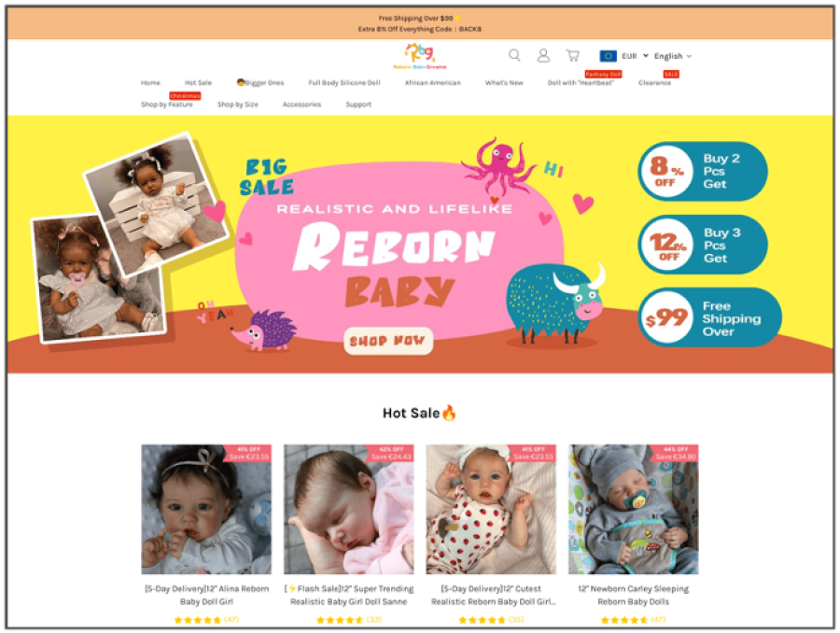
Task: Click the Super Trending doll star rating
Action: point(348,620)
